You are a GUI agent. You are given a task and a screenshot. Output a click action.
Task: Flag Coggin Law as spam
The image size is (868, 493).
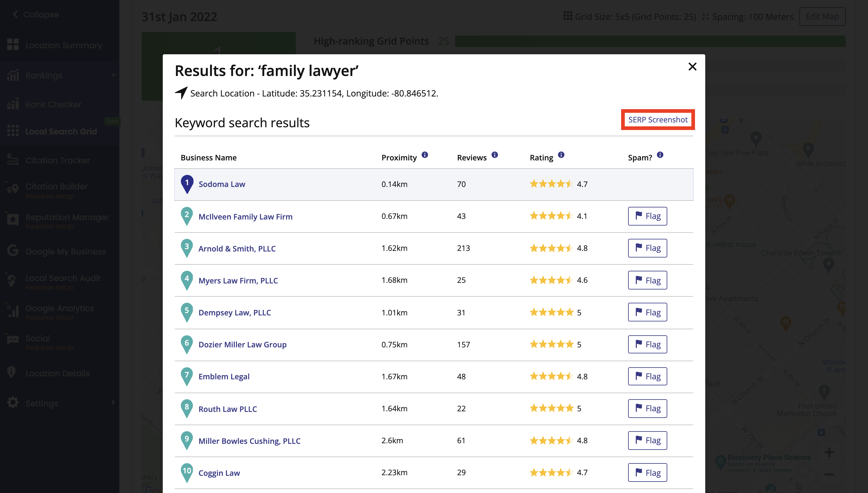(x=647, y=472)
